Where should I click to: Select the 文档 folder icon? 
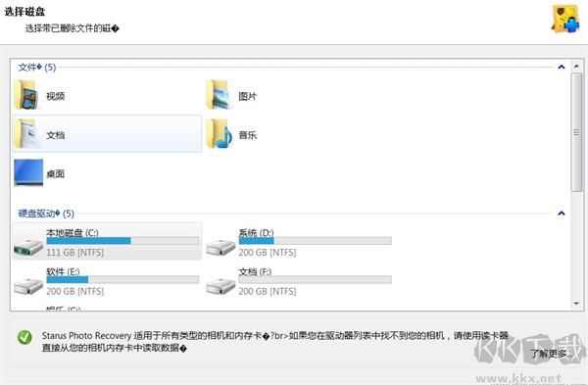[27, 134]
